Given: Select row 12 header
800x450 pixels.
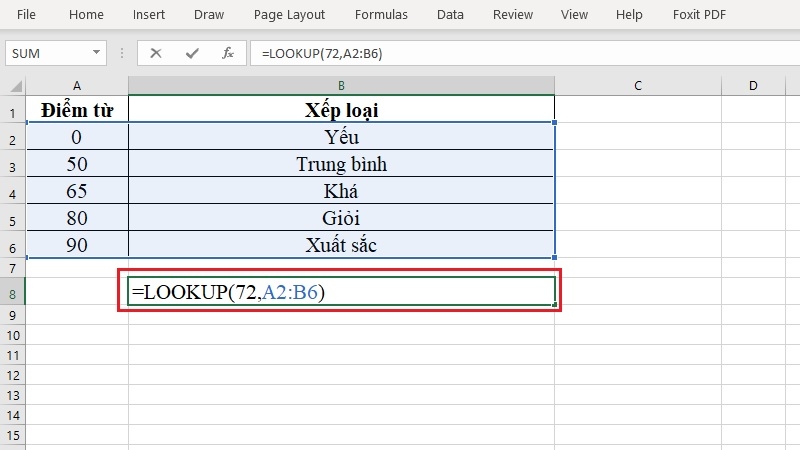Looking at the screenshot, I should (x=12, y=375).
